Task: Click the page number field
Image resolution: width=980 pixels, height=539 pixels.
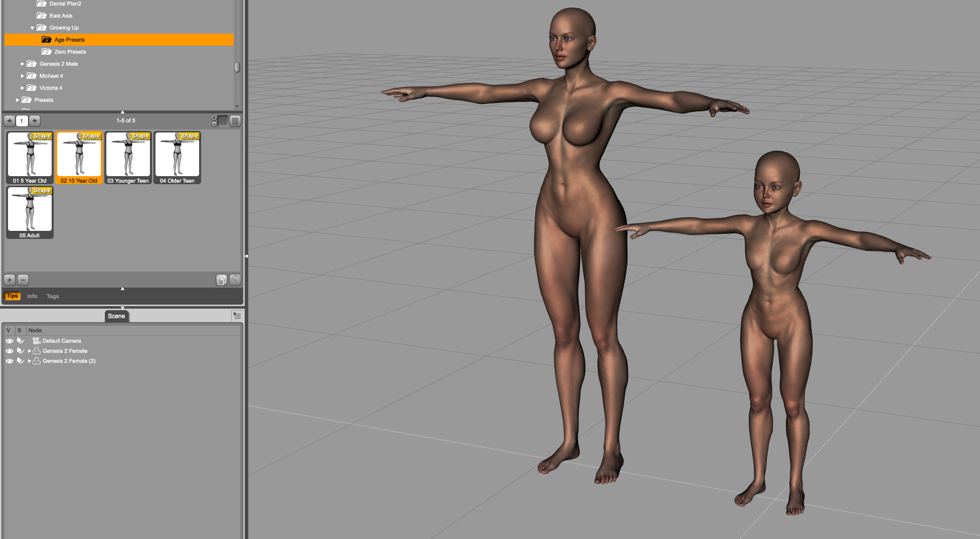Action: (x=22, y=121)
